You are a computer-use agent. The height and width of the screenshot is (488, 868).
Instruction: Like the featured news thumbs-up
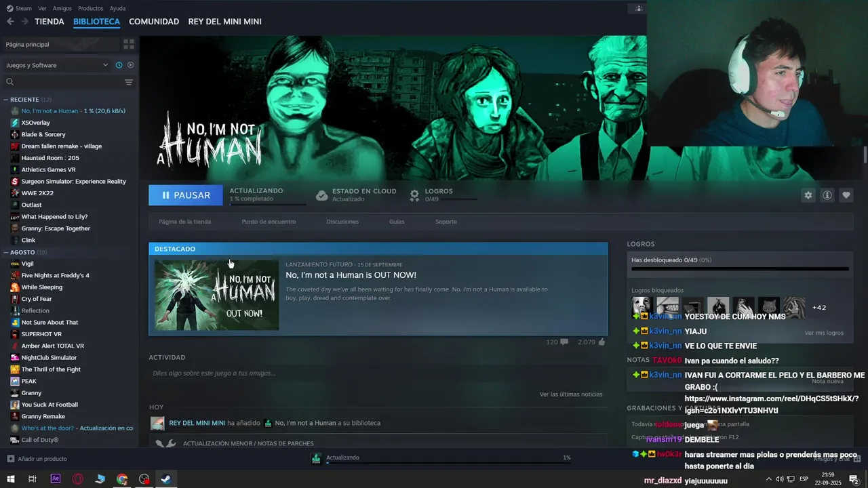pos(601,342)
